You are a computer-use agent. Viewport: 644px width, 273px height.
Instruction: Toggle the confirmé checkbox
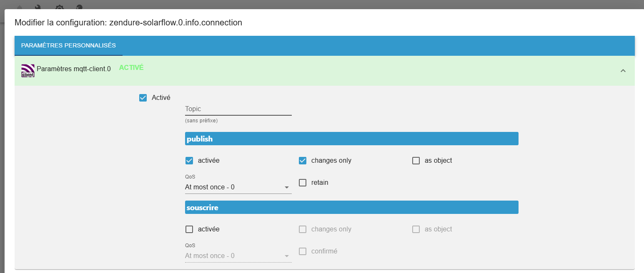click(303, 251)
